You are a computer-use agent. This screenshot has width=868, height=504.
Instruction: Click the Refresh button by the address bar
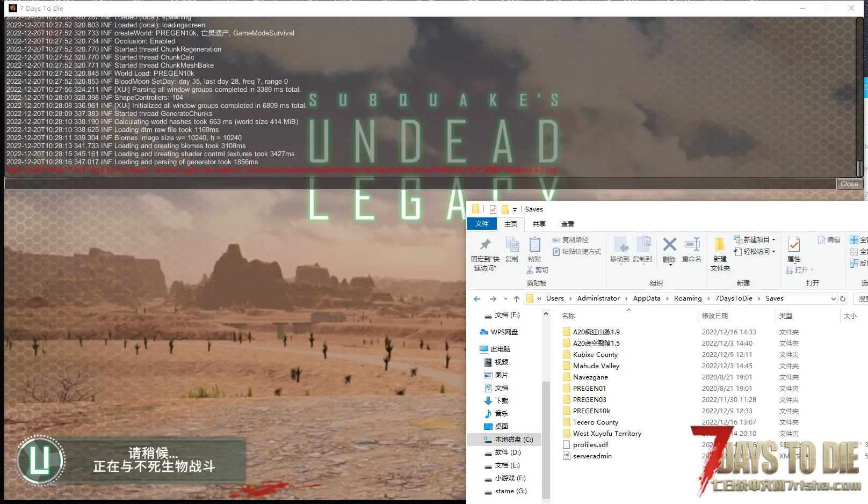pos(843,298)
